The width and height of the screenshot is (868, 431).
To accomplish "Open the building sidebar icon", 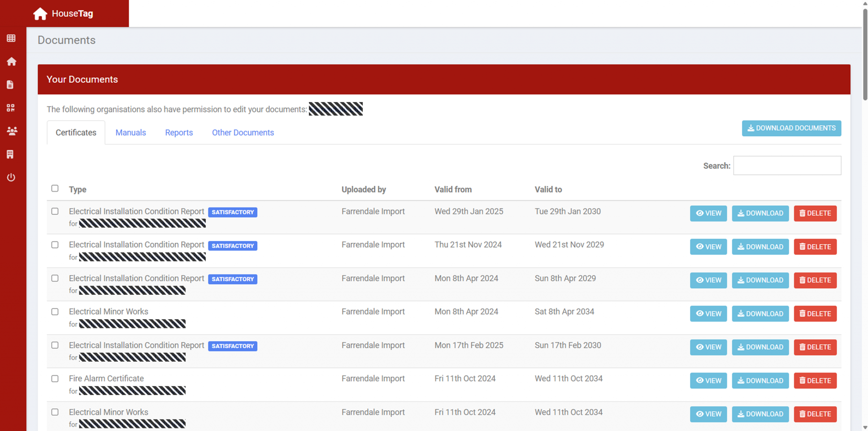I will [11, 155].
